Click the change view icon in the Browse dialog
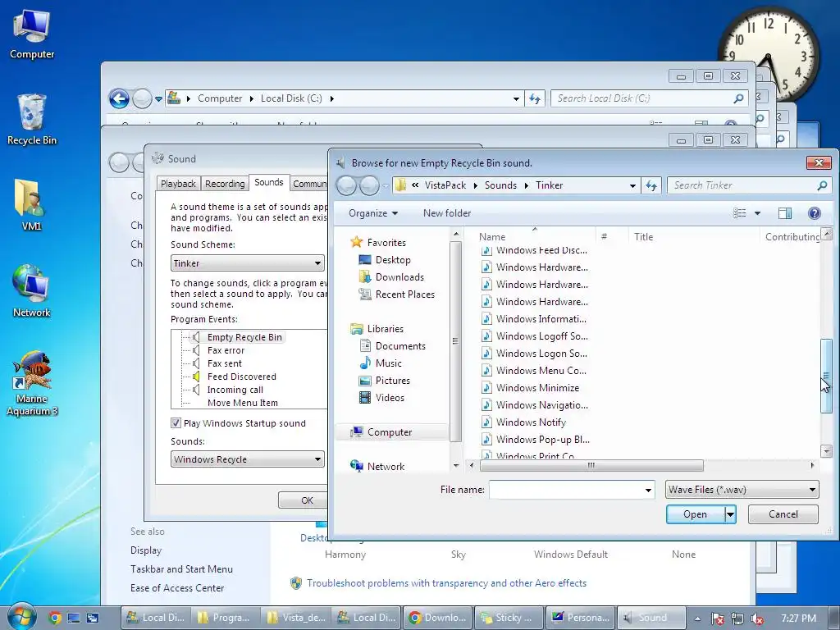This screenshot has width=840, height=630. coord(739,213)
